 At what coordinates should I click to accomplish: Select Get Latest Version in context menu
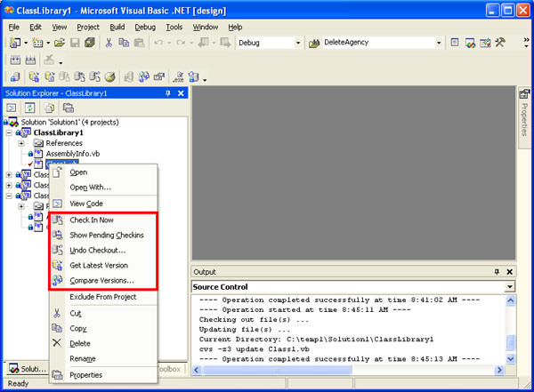click(103, 265)
